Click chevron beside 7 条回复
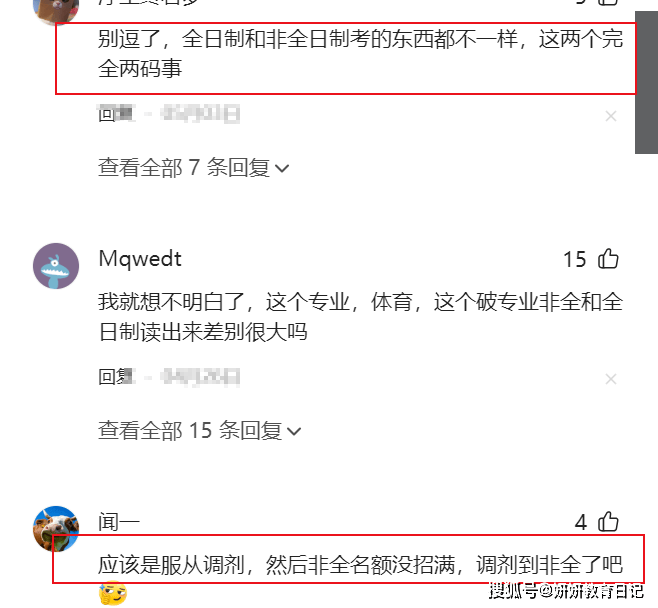The image size is (658, 608). pos(282,169)
